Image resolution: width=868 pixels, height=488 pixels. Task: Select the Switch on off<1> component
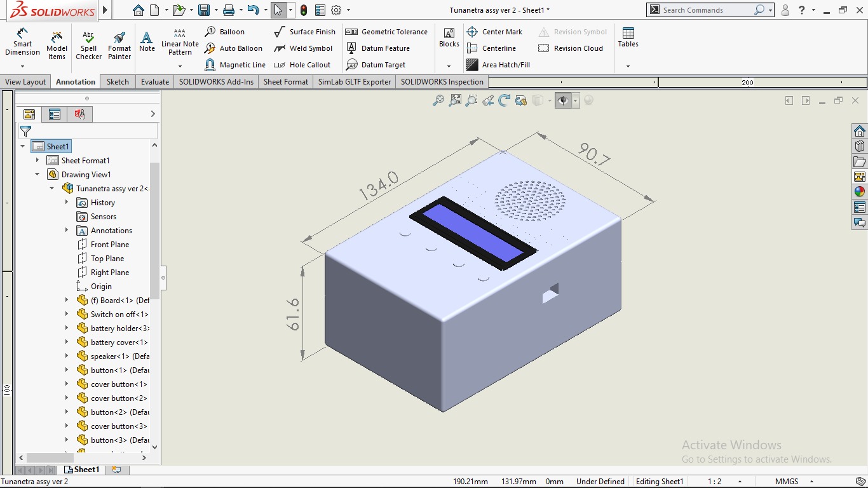point(112,315)
